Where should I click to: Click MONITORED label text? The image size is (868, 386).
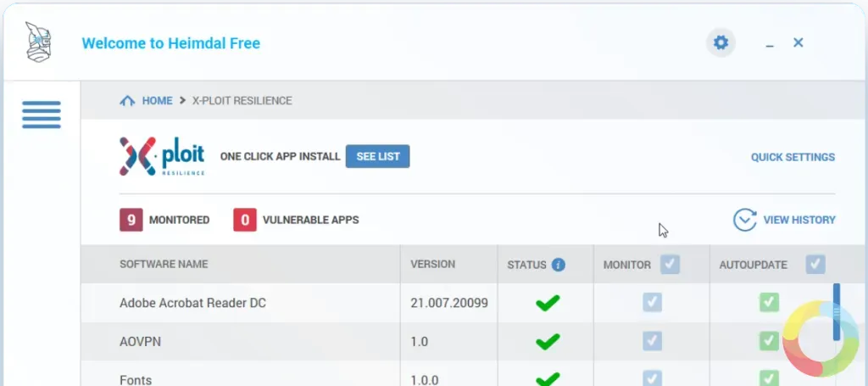point(180,220)
